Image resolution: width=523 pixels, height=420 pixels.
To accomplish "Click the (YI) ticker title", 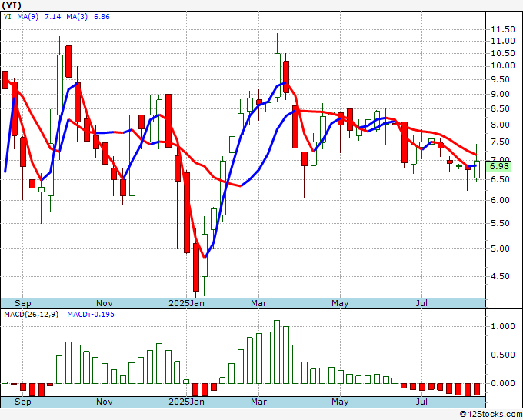I will 12,5.
